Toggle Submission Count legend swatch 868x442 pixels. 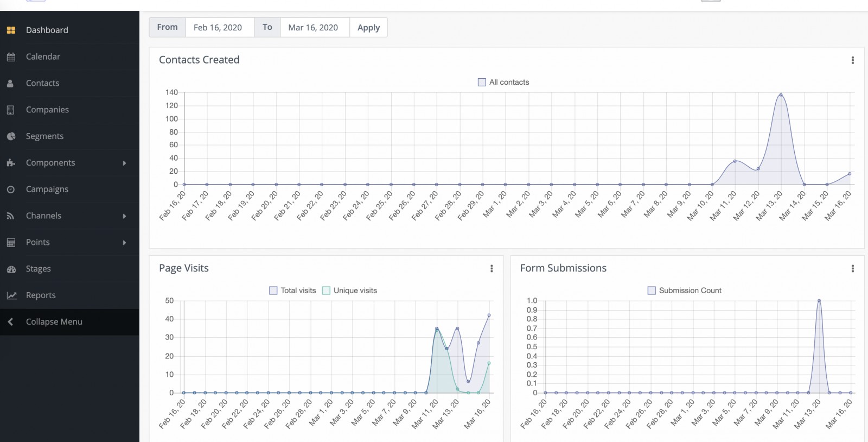[x=652, y=291]
